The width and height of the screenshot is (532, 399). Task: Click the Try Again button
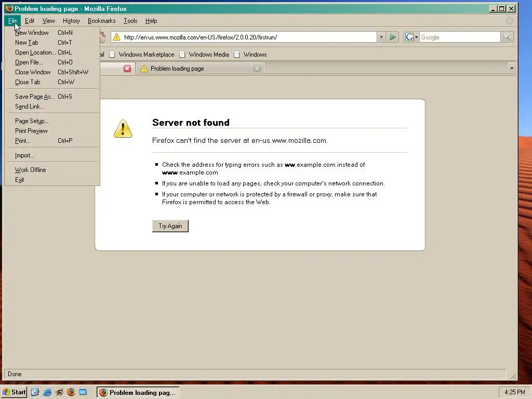(x=170, y=226)
